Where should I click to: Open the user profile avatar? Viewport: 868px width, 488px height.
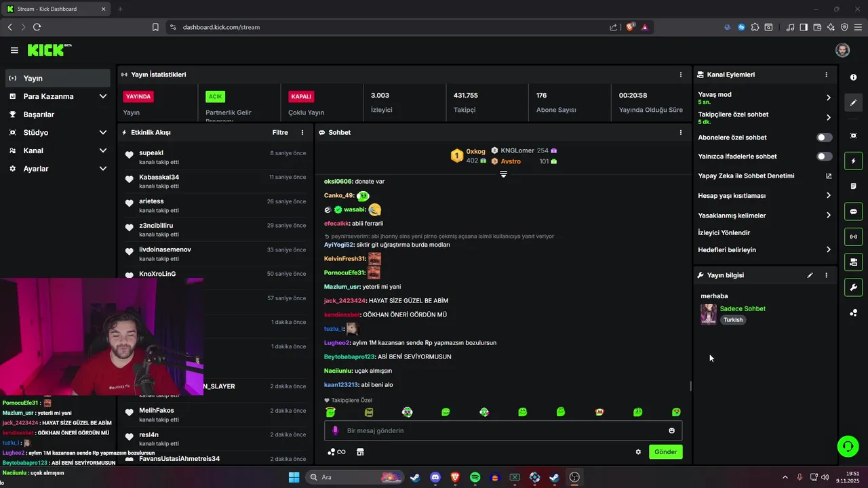pyautogui.click(x=842, y=50)
